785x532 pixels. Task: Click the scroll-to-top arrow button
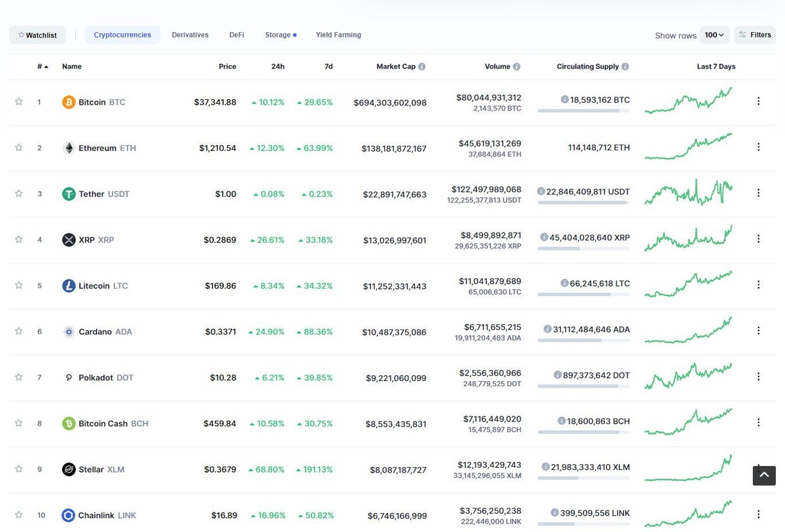[763, 475]
